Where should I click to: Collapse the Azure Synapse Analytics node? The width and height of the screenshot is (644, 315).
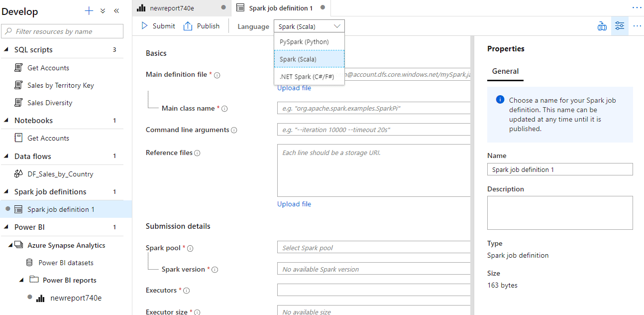pos(10,245)
